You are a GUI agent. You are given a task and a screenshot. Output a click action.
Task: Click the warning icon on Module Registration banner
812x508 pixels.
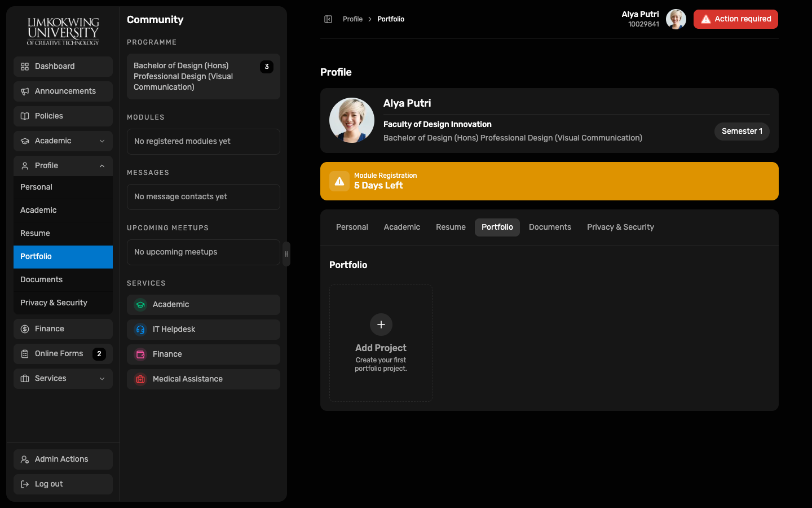339,181
